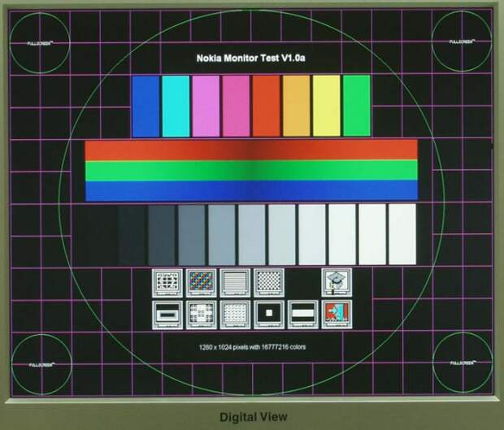Click FULLSCREEN label in bottom-left corner circle
The height and width of the screenshot is (430, 504).
[x=41, y=365]
